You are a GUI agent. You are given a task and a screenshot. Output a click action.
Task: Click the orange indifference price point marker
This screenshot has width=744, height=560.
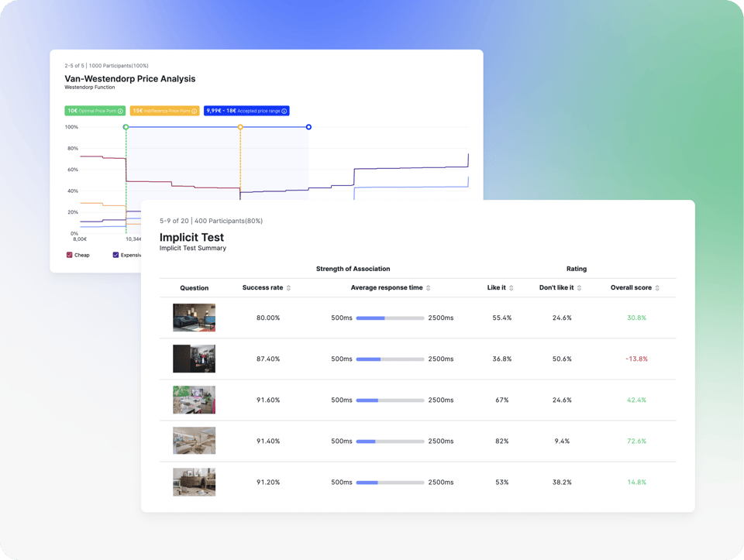click(240, 127)
